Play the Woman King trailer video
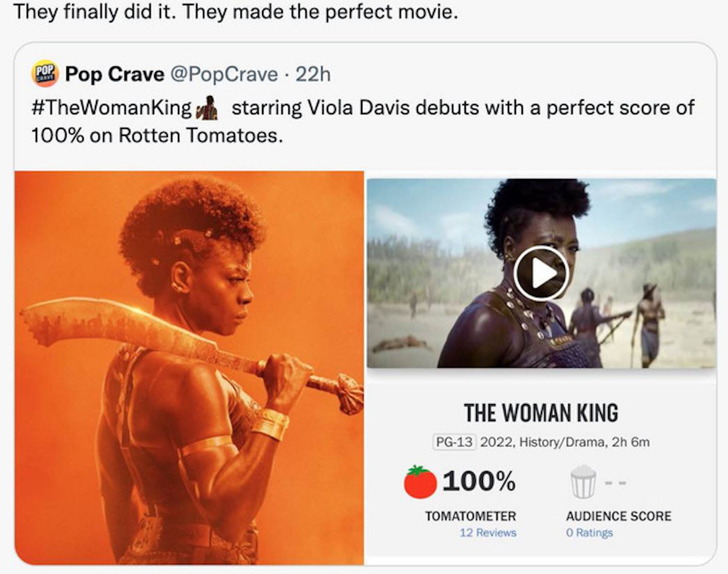The height and width of the screenshot is (574, 728). click(541, 273)
